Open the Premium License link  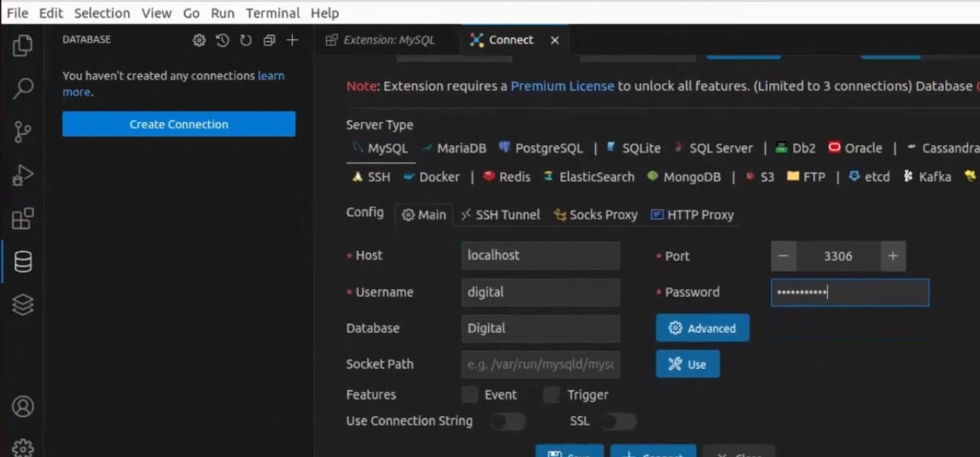point(562,86)
